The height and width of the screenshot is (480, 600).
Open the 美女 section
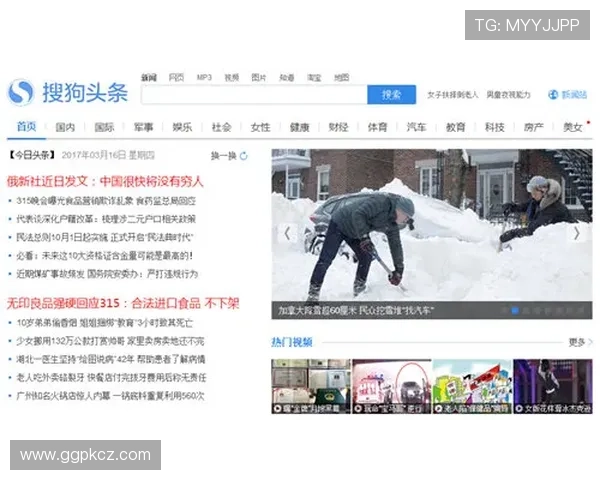tap(572, 127)
